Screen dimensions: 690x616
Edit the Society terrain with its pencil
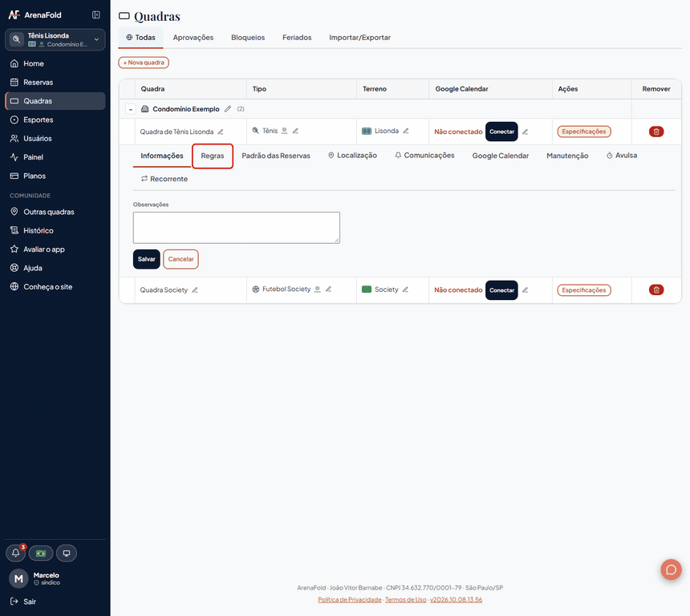coord(405,289)
